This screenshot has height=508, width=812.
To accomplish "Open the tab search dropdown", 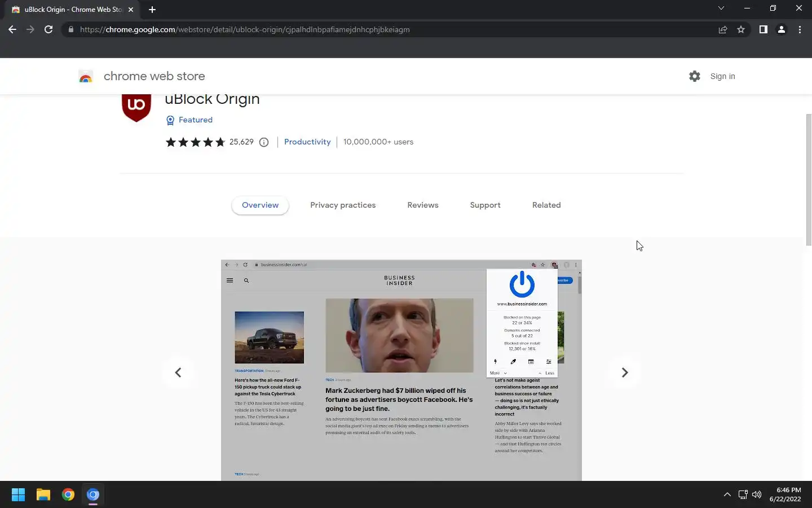I will (721, 8).
